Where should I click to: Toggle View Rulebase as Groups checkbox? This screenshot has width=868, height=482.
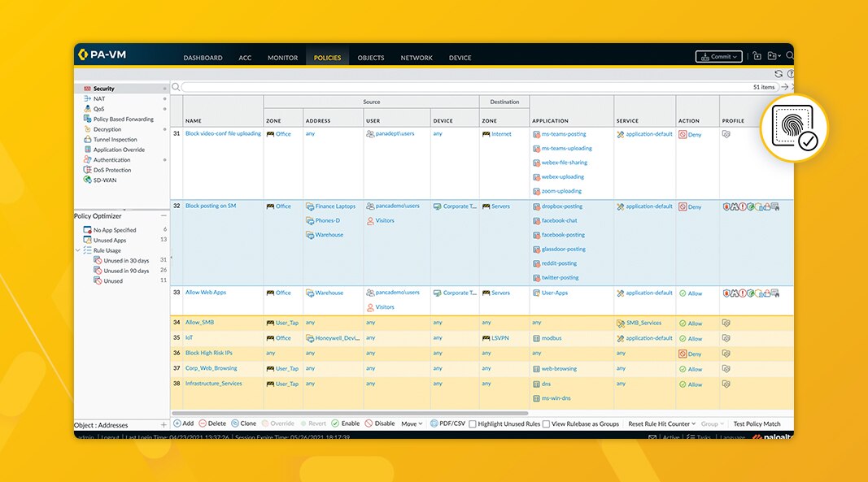(x=547, y=424)
